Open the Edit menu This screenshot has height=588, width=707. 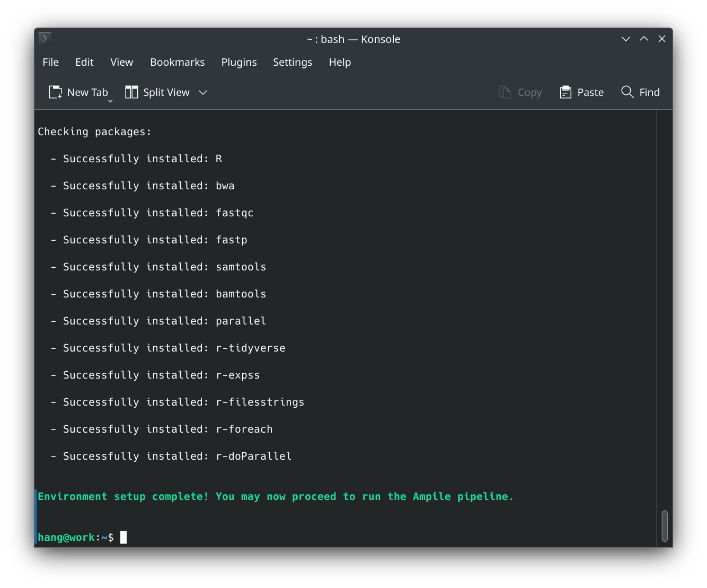pos(84,62)
